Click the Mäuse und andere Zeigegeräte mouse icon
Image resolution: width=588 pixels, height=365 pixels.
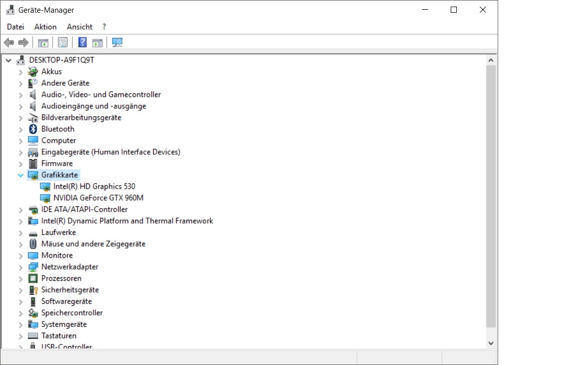[33, 244]
